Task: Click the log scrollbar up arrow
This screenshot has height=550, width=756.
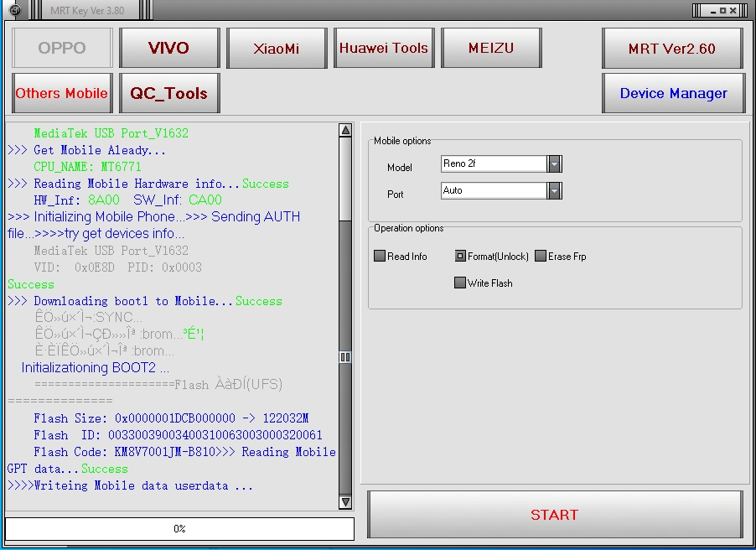Action: pos(345,130)
